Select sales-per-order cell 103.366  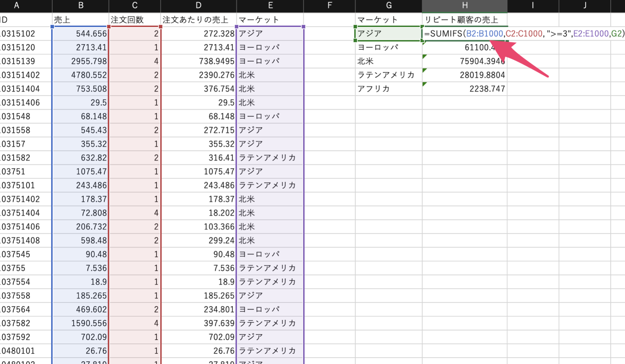pos(199,227)
